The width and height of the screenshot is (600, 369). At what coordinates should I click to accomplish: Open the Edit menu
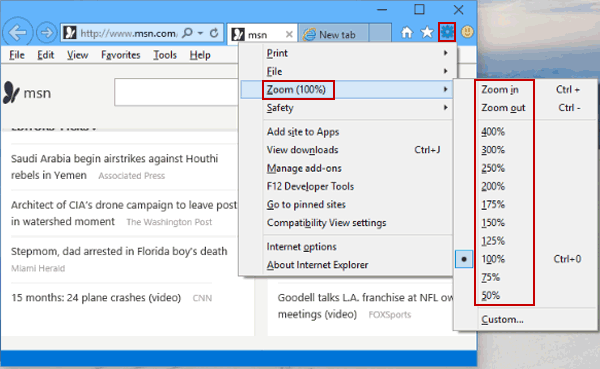click(x=46, y=55)
